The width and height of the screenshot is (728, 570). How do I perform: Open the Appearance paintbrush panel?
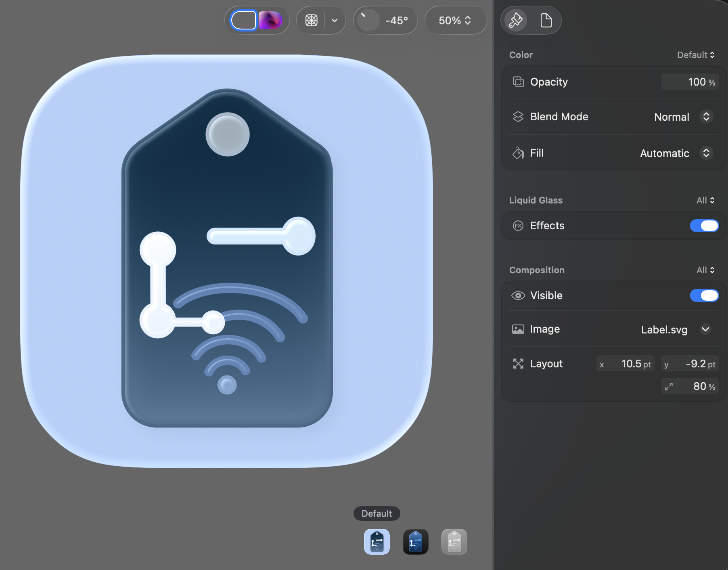pos(515,20)
